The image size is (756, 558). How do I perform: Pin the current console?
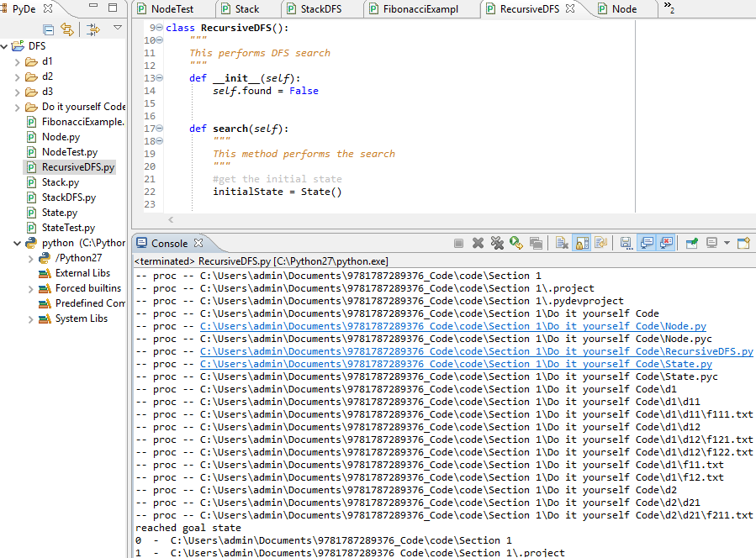pos(692,244)
